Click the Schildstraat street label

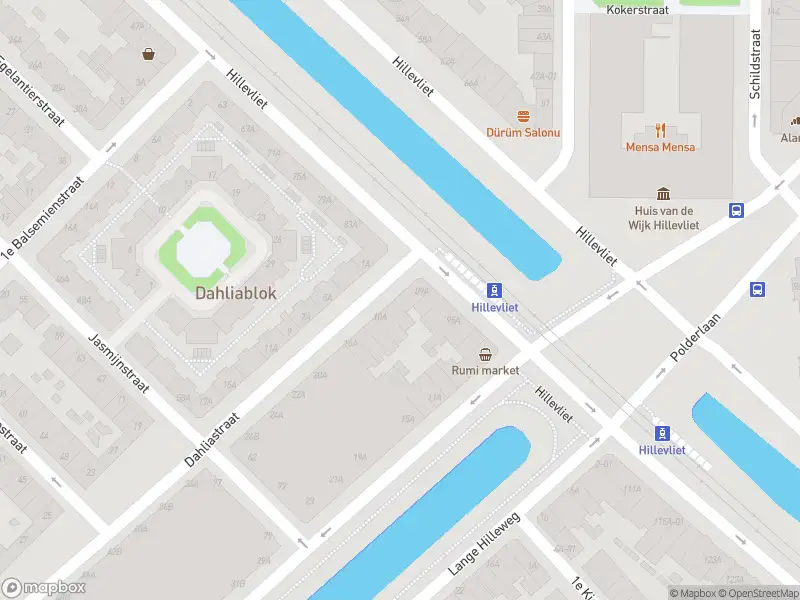[755, 64]
